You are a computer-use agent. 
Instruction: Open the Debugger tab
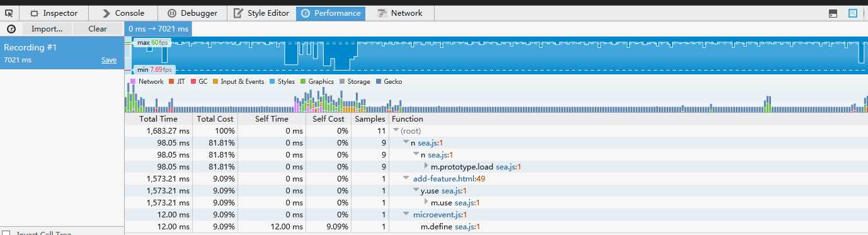pos(193,13)
